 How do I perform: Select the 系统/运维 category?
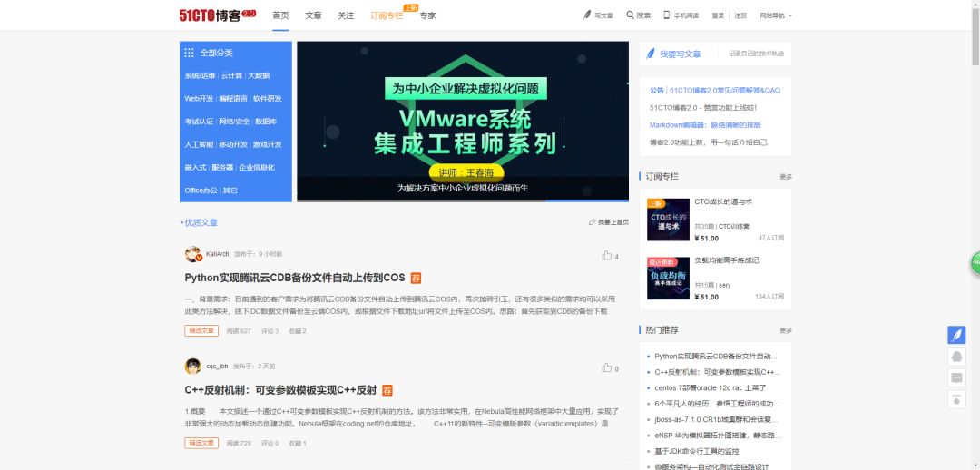click(200, 75)
